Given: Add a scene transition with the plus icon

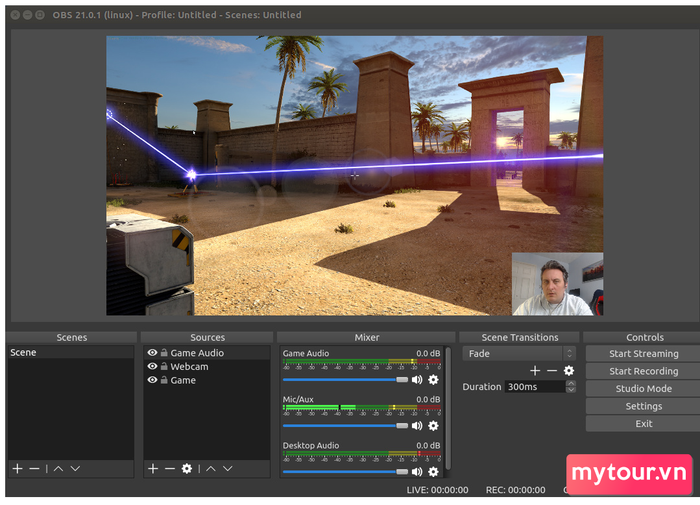Looking at the screenshot, I should coord(535,371).
